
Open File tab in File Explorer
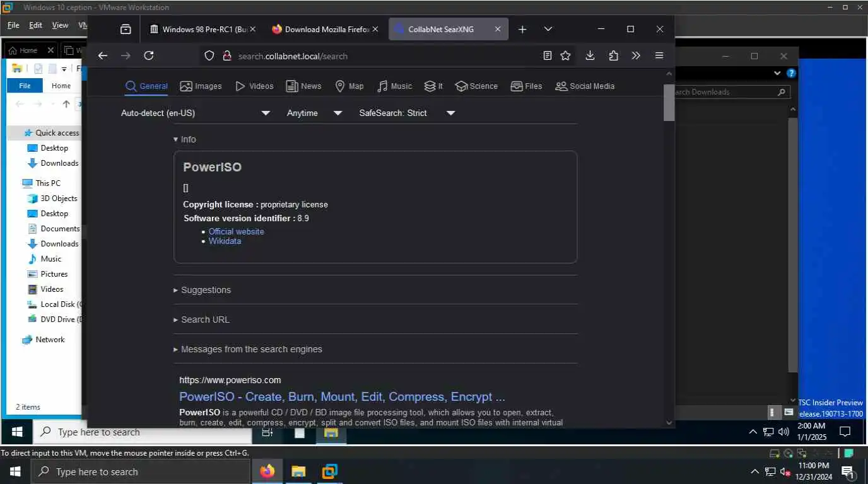point(25,86)
